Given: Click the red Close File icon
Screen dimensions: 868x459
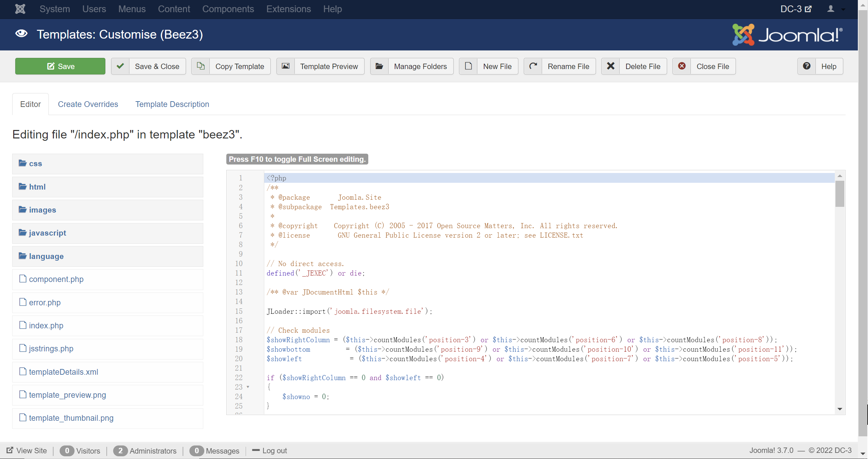Looking at the screenshot, I should (682, 66).
